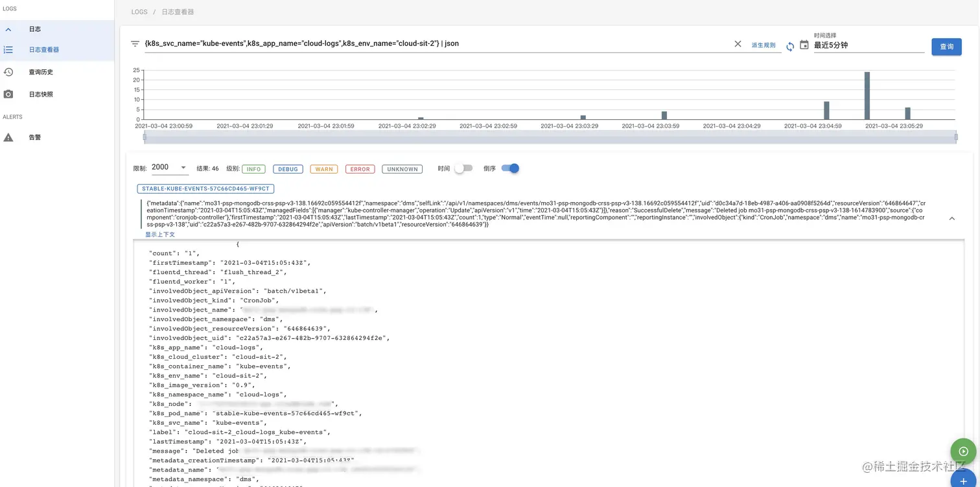Click the filter icon beside query
Image resolution: width=980 pixels, height=487 pixels.
tap(135, 44)
